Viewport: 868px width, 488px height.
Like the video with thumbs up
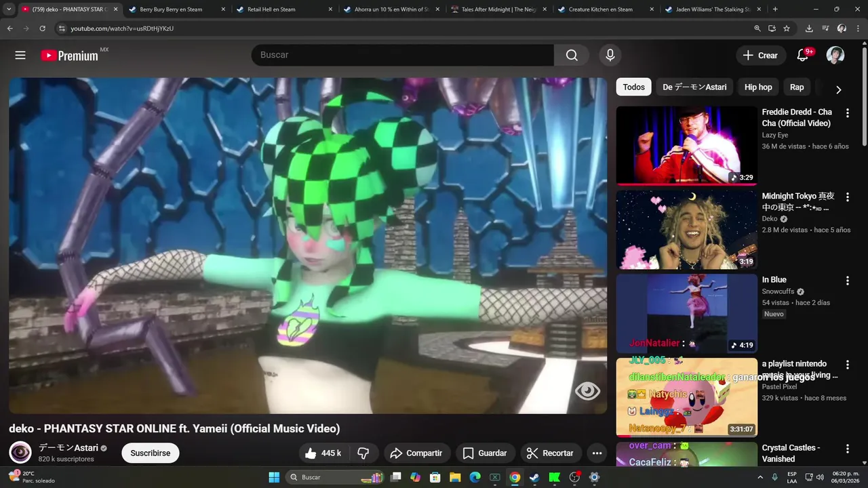323,453
